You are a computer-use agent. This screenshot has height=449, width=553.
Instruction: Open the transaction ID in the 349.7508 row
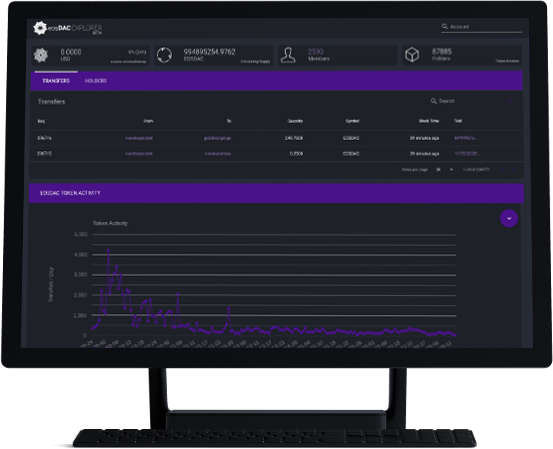point(466,138)
